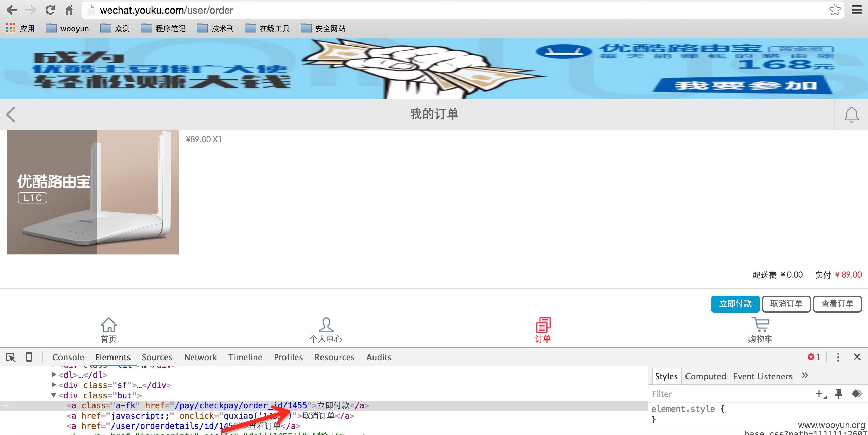Open the 应用 apps shortcut
The image size is (868, 435).
(x=20, y=28)
